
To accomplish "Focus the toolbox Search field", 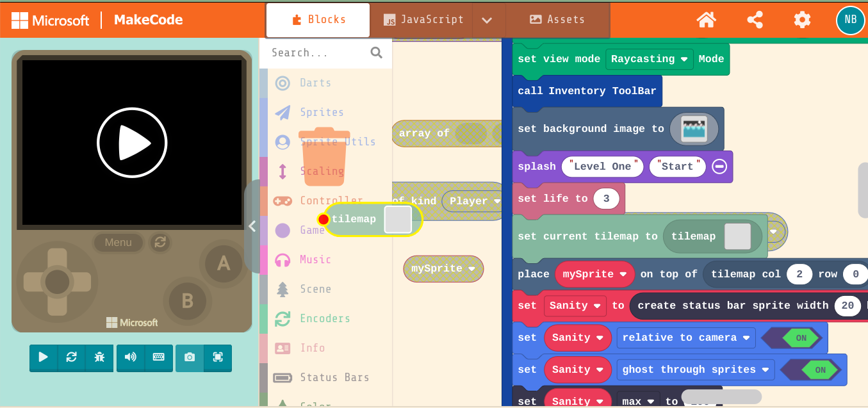I will coord(319,53).
